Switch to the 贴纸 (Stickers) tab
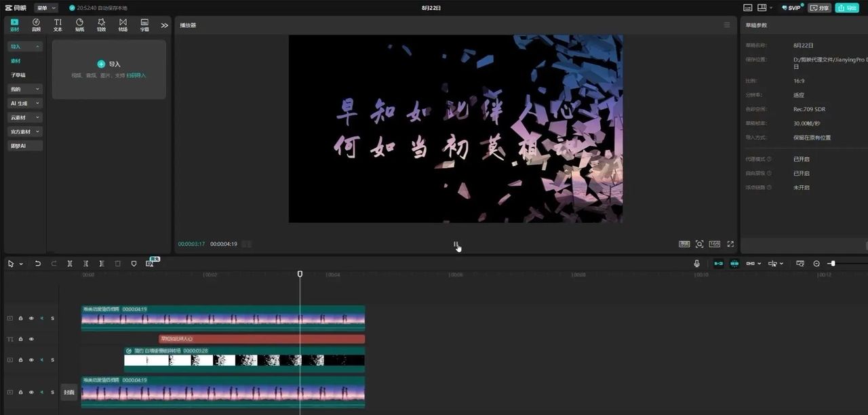 79,25
